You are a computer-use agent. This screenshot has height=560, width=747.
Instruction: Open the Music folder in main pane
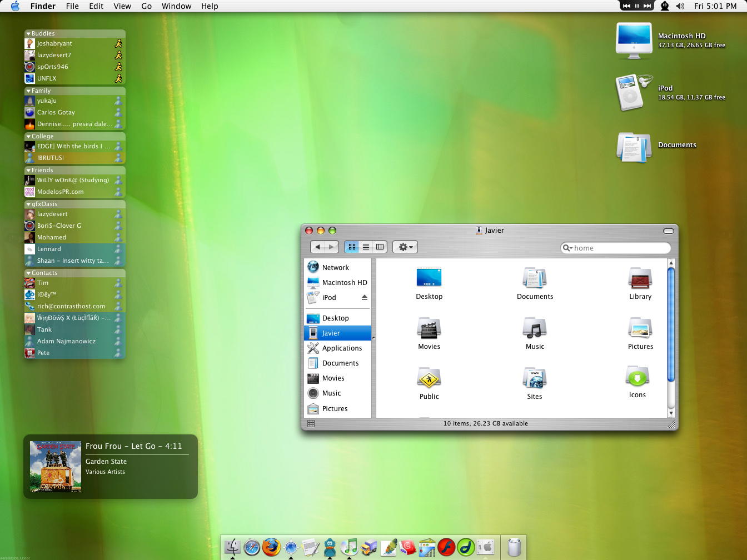tap(535, 328)
